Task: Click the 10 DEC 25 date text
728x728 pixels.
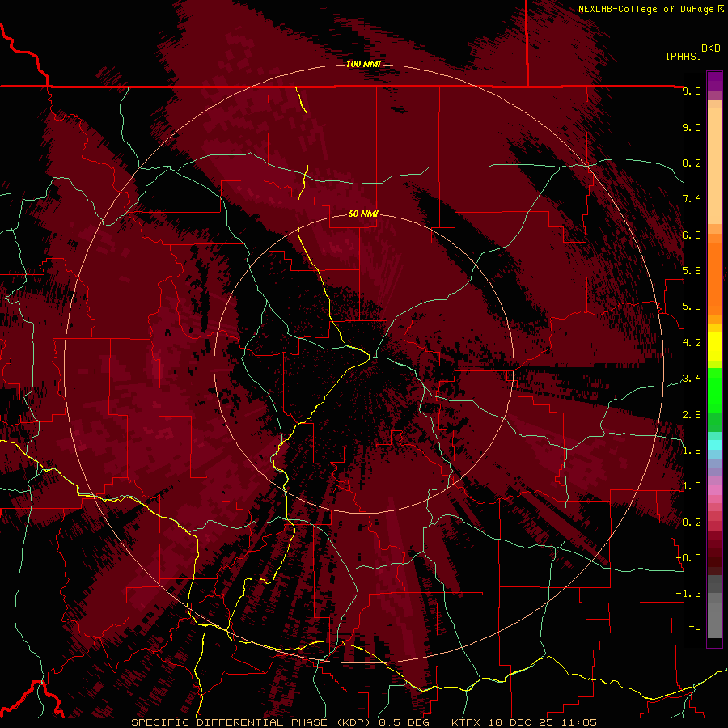Action: tap(523, 722)
